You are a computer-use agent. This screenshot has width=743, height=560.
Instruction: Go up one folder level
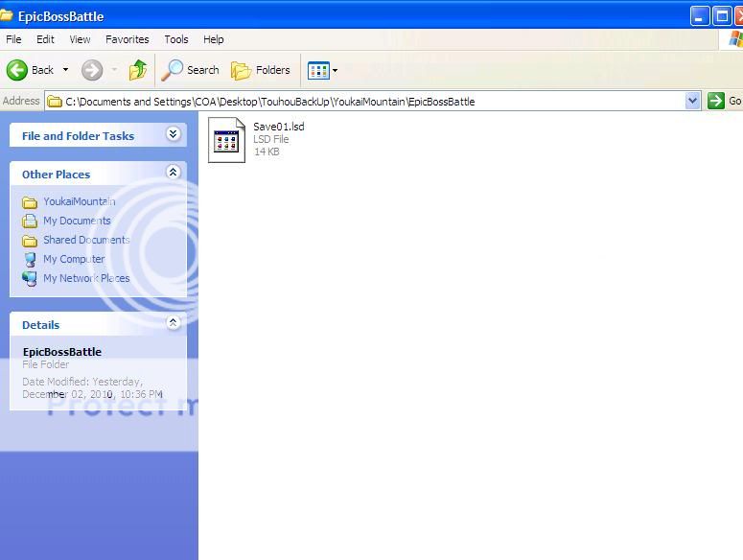pos(138,70)
